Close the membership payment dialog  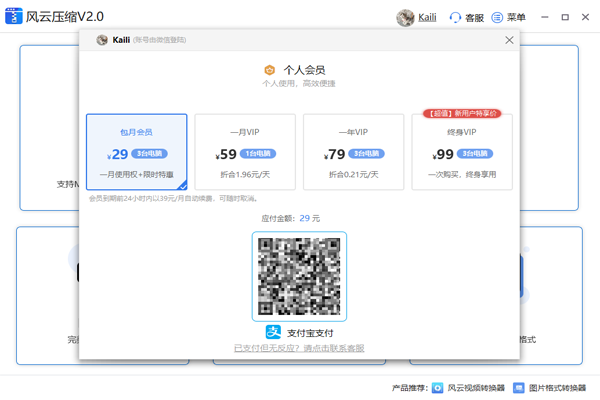coord(509,40)
